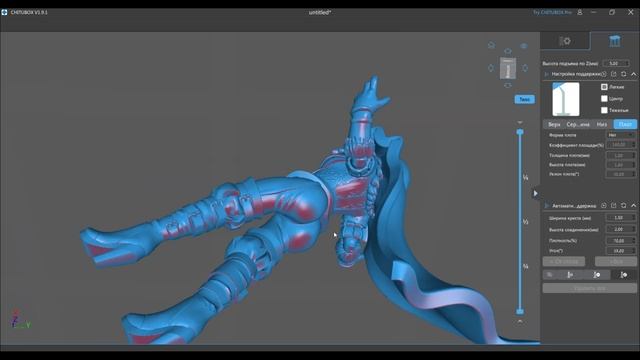The height and width of the screenshot is (360, 640).
Task: Export auto support settings using the share icon
Action: point(614,205)
